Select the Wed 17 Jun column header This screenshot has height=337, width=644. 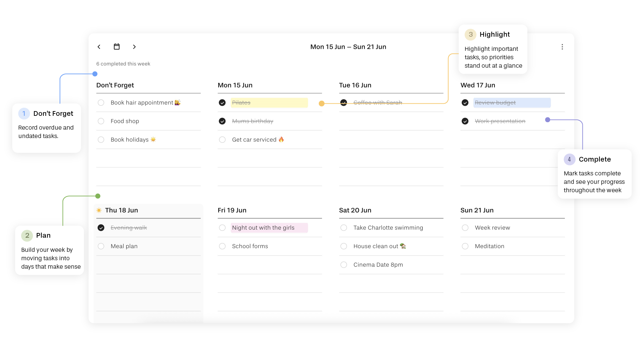click(x=478, y=85)
